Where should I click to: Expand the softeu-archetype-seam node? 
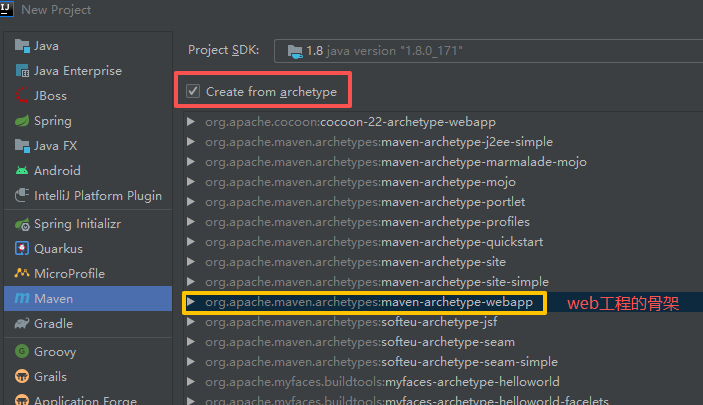pos(191,342)
